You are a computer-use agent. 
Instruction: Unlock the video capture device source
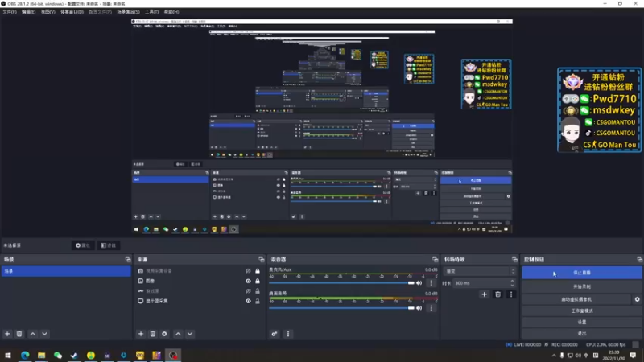click(258, 271)
